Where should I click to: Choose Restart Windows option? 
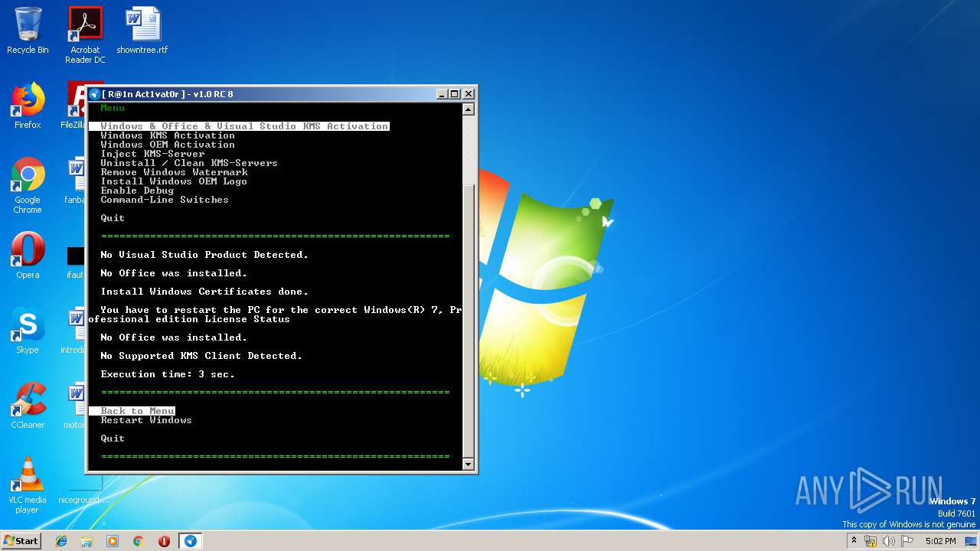coord(146,420)
